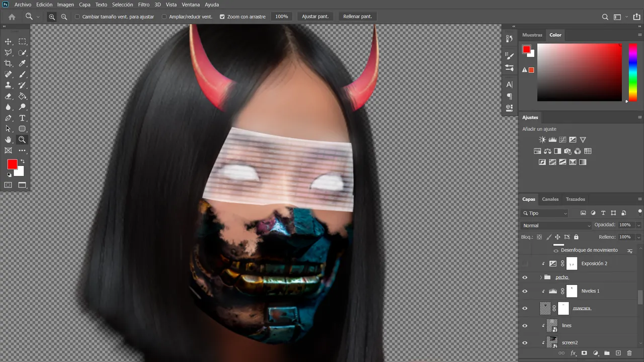This screenshot has height=362, width=644.
Task: Select the Move tool
Action: click(x=8, y=42)
